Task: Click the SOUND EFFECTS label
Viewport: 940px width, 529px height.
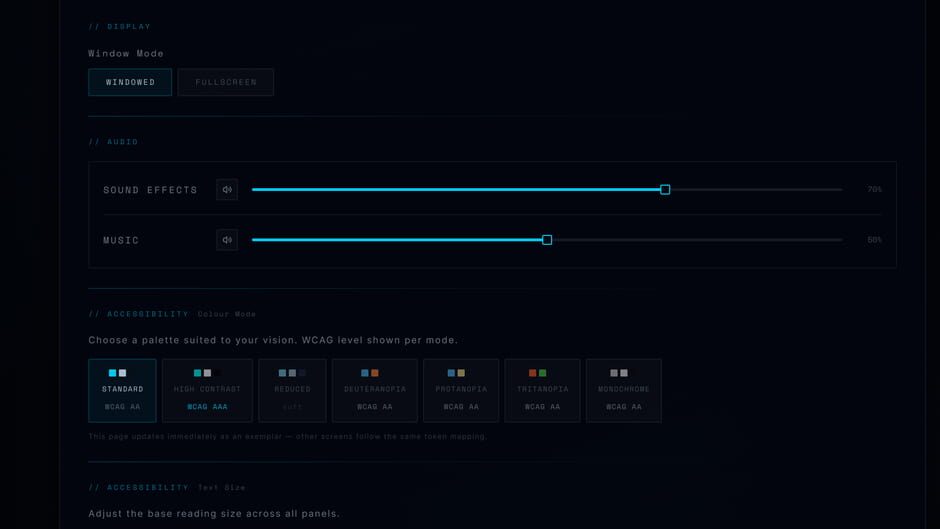Action: [150, 190]
